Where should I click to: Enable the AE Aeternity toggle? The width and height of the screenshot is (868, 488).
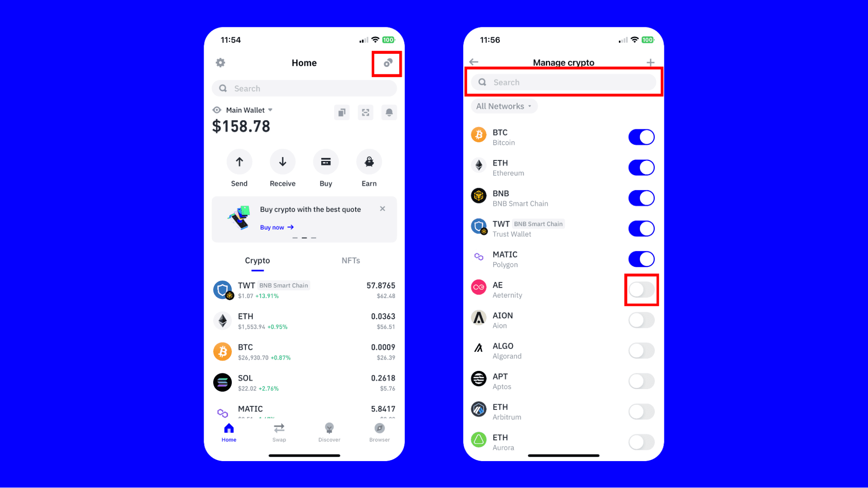pyautogui.click(x=641, y=290)
